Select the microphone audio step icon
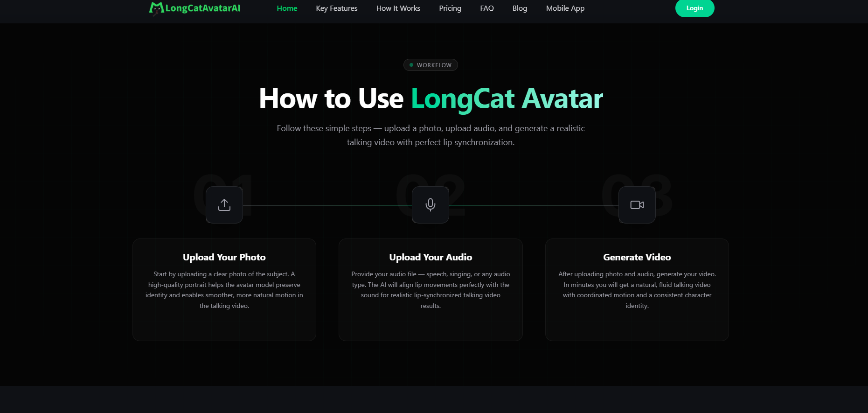Screen dimensions: 868x413 tap(431, 205)
